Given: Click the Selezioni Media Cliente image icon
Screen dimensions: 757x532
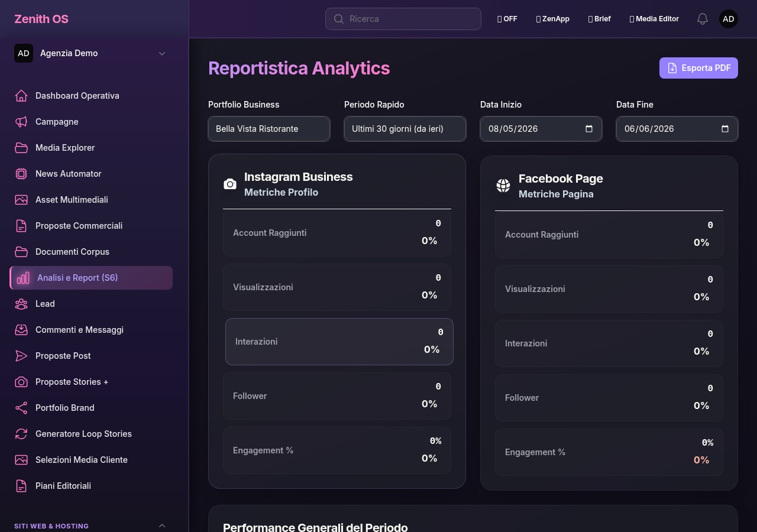Looking at the screenshot, I should pos(21,460).
